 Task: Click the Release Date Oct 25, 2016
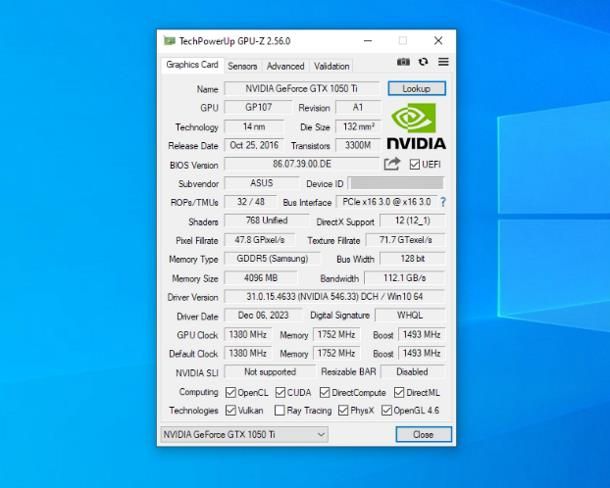click(254, 145)
